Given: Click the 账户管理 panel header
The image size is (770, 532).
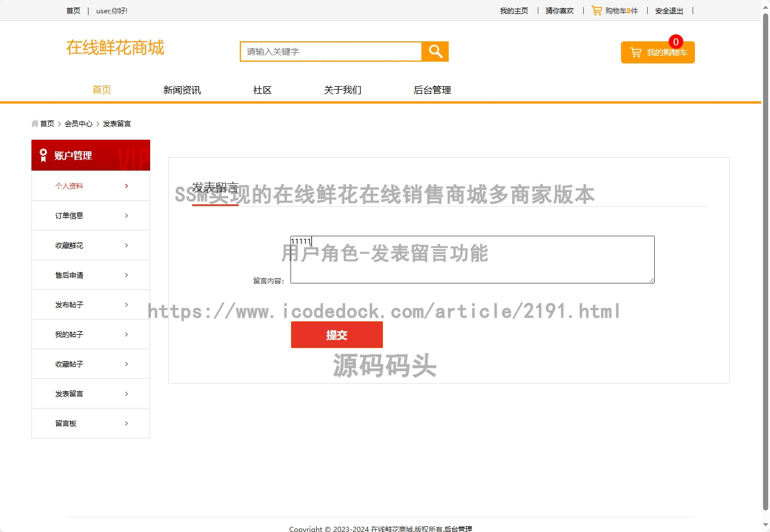Looking at the screenshot, I should click(x=91, y=155).
